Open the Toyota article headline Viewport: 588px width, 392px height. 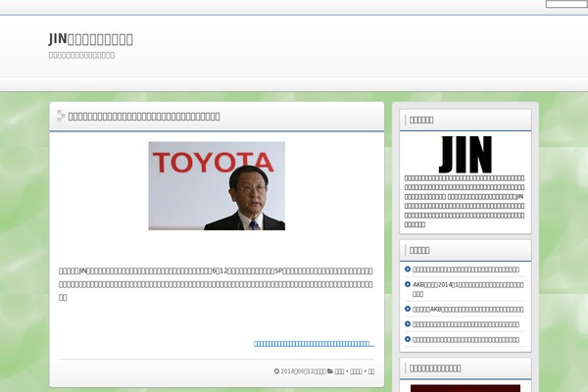[144, 117]
